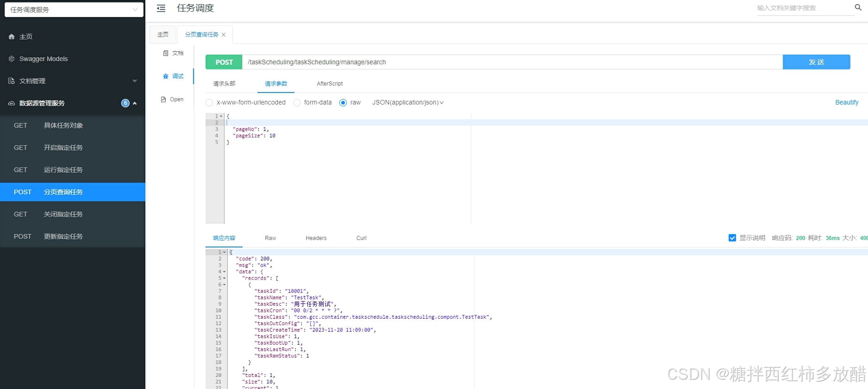Click the home icon beside 主页
The image size is (868, 389).
[12, 37]
